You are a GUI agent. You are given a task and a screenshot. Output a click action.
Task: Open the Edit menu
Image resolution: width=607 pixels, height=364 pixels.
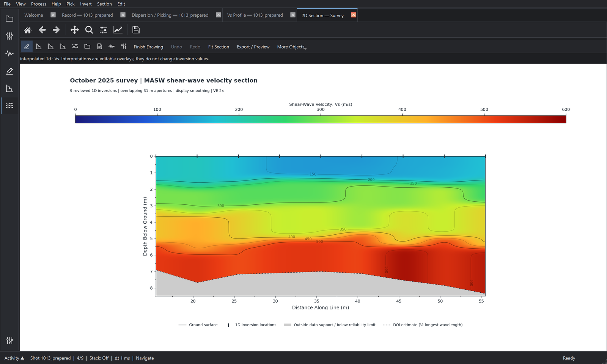(x=121, y=4)
